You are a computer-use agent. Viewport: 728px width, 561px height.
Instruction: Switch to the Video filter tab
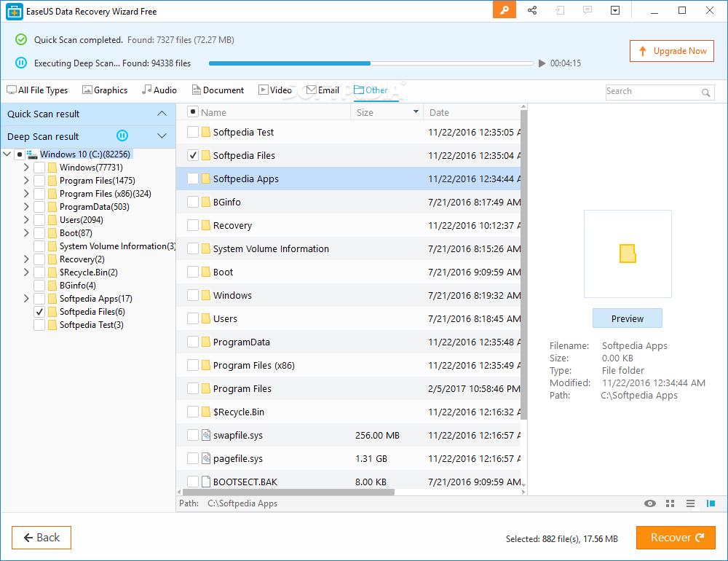tap(275, 90)
